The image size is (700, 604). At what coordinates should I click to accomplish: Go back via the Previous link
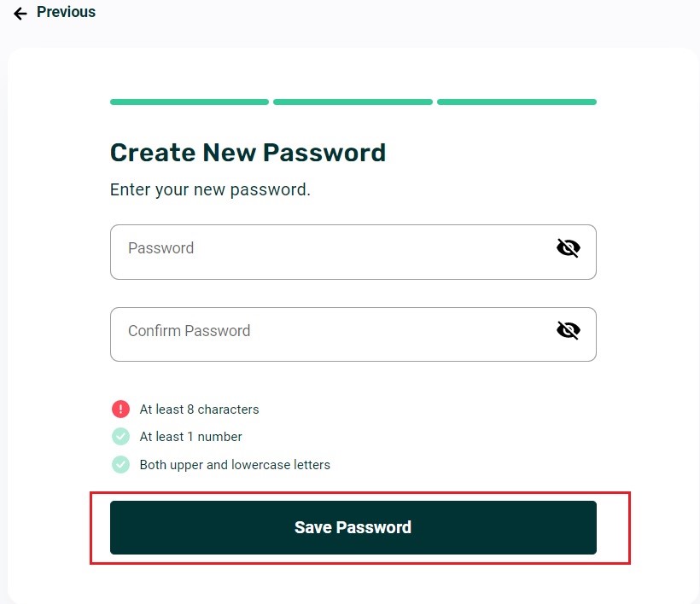click(x=66, y=12)
